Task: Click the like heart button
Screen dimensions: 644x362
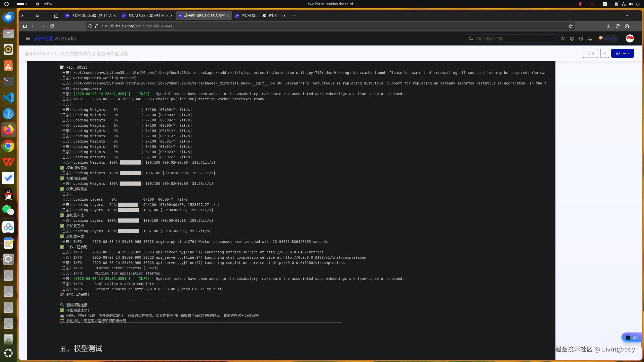Action: click(590, 53)
